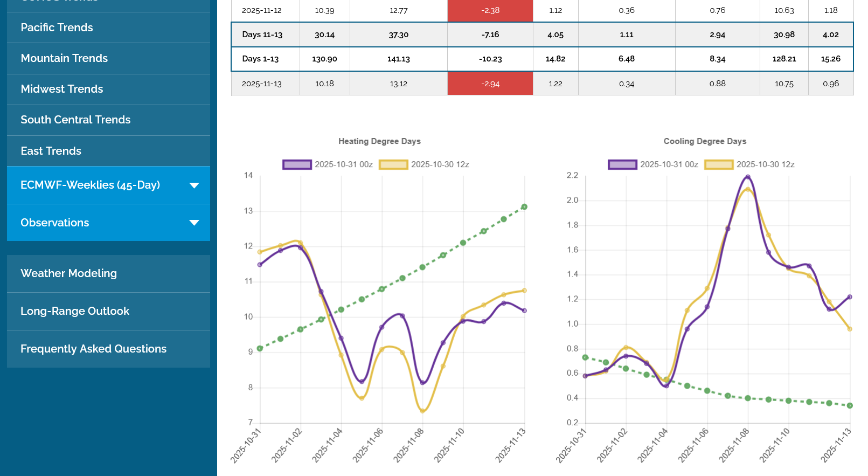Click last green point on Heating chart
The image size is (868, 476).
coord(524,207)
